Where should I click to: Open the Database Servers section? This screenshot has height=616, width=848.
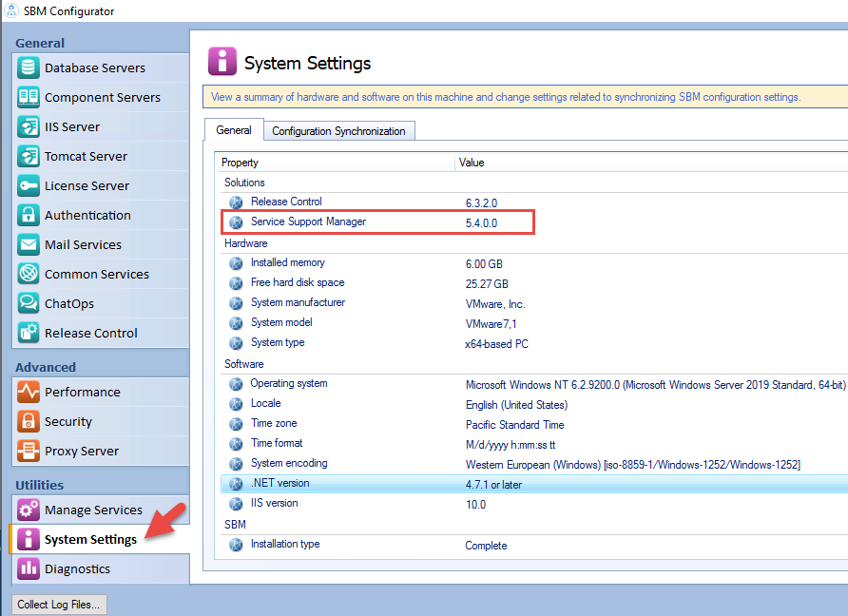pos(101,67)
